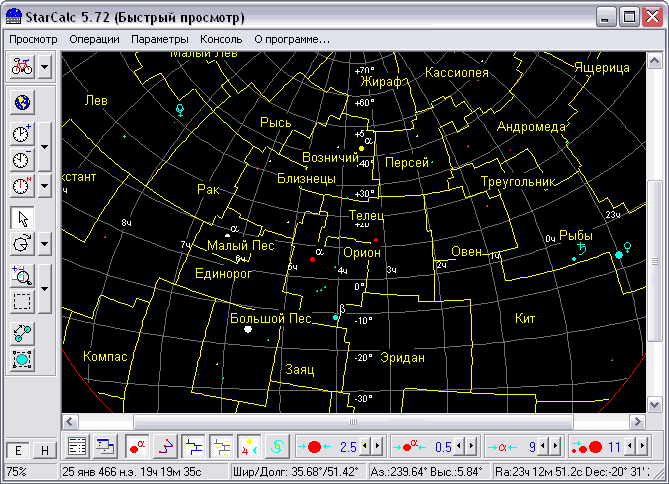
Task: Click the vertical scrollbar thumb
Action: tap(655, 261)
